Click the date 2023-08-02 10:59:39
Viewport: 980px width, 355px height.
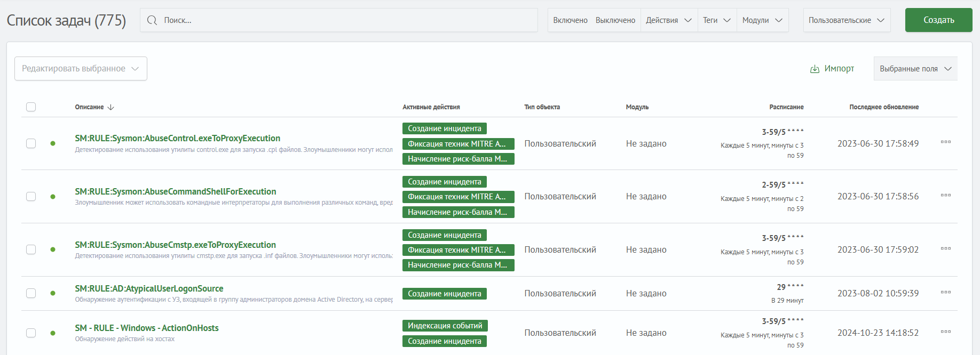[x=878, y=293]
